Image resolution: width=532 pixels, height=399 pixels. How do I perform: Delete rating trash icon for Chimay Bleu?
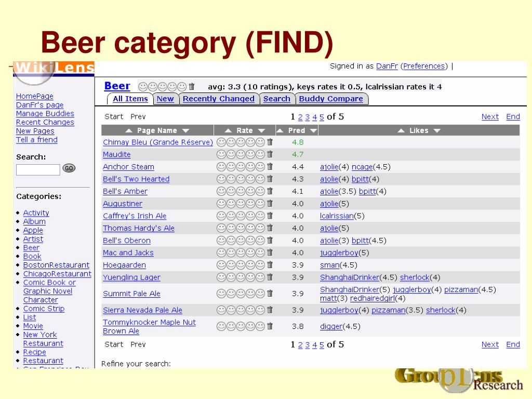[x=270, y=142]
